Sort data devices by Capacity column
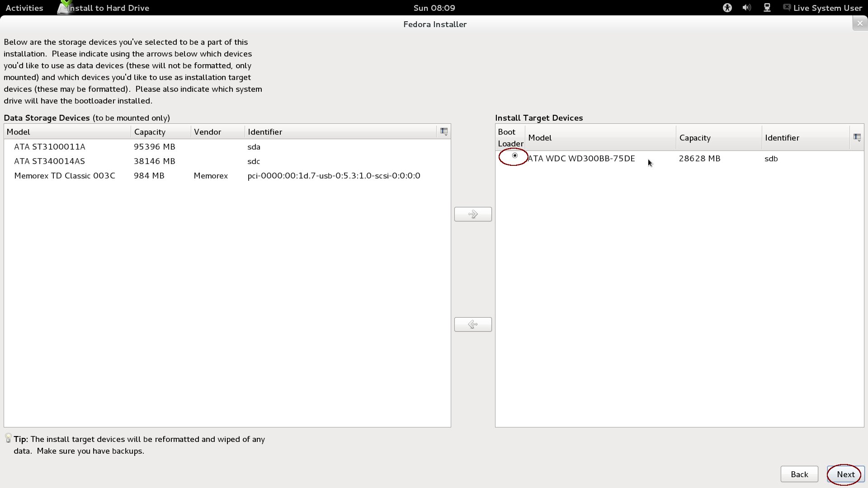The image size is (868, 488). coord(161,131)
